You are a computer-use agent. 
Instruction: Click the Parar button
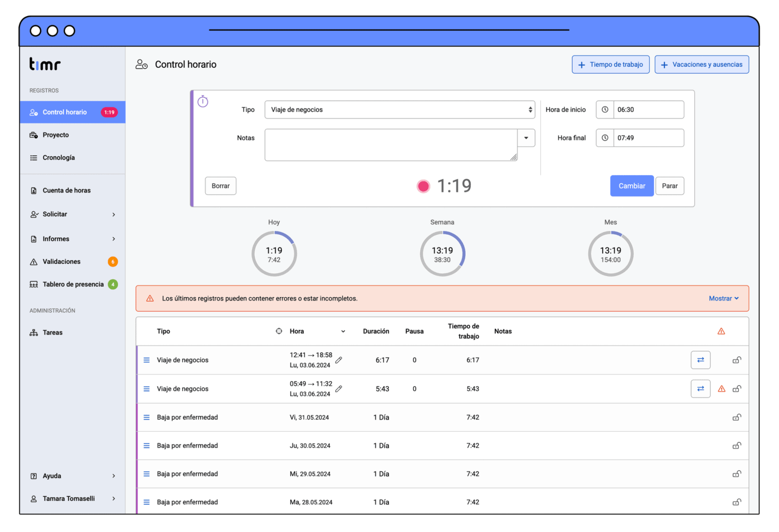pyautogui.click(x=669, y=186)
